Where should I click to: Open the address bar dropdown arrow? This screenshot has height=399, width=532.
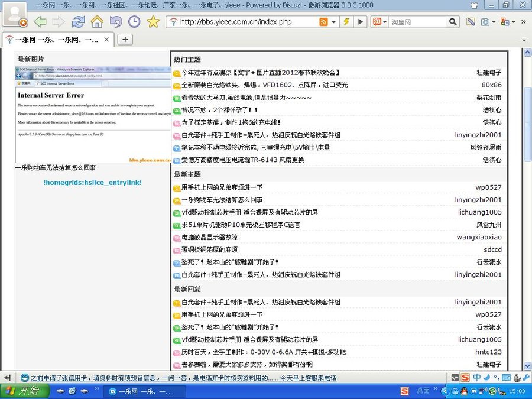[334, 22]
